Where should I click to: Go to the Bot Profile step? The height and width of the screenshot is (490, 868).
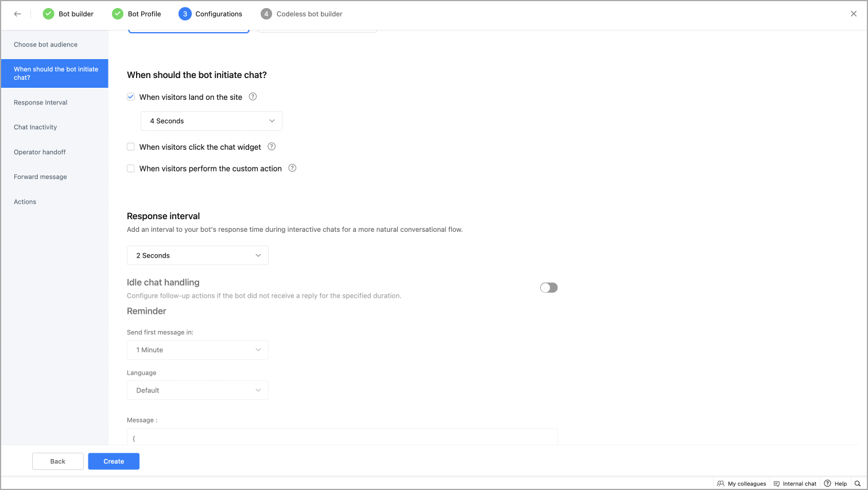pos(144,14)
